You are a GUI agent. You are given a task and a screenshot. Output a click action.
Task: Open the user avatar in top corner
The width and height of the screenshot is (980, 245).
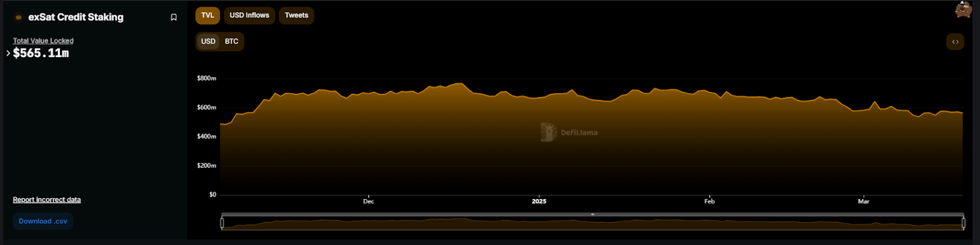click(x=963, y=9)
